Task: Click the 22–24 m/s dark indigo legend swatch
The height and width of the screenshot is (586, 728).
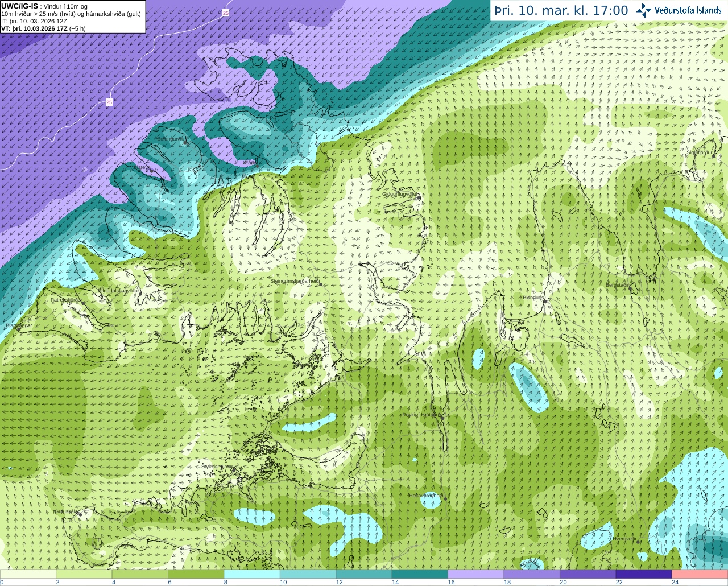Action: [x=644, y=574]
